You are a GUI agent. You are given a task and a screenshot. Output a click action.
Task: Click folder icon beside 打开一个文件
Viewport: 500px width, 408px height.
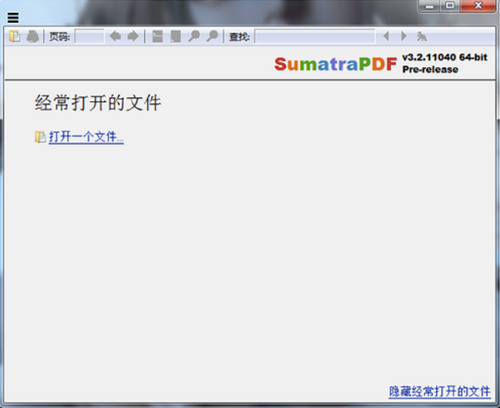pyautogui.click(x=40, y=137)
